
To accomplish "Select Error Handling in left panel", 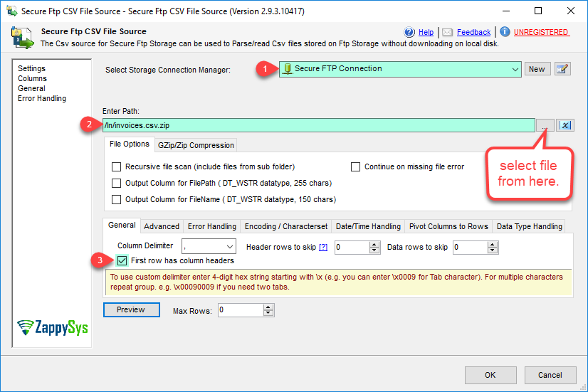I will [x=42, y=98].
